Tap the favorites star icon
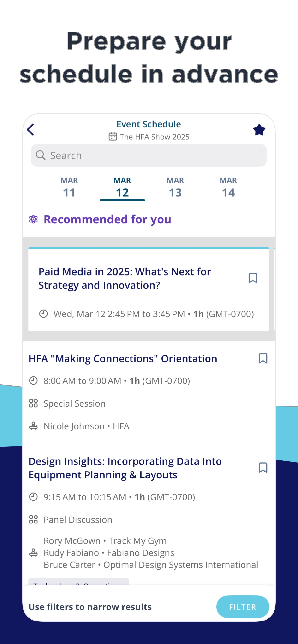The image size is (298, 644). [x=259, y=130]
